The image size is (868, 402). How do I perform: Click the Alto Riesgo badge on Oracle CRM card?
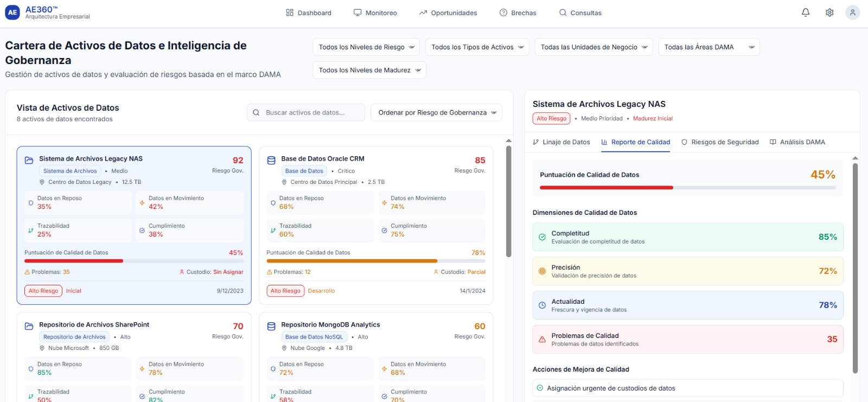[285, 291]
